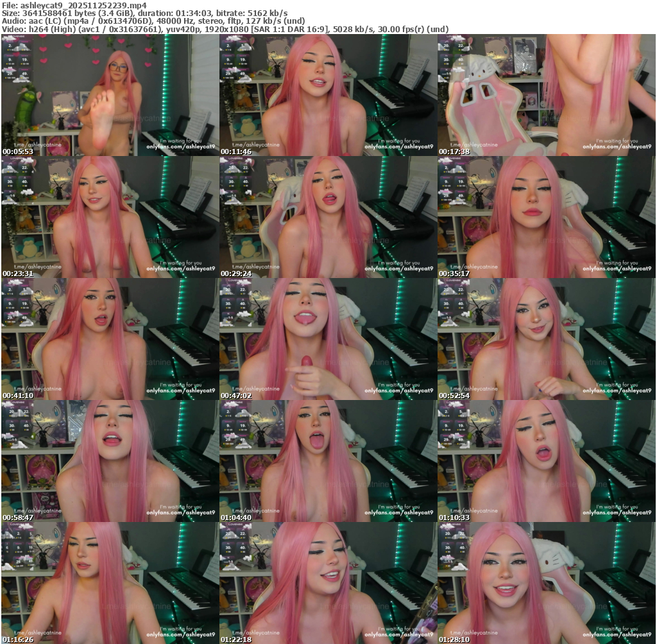The width and height of the screenshot is (657, 644).
Task: Open the thumbnail at 00:52:54
Action: pyautogui.click(x=546, y=339)
